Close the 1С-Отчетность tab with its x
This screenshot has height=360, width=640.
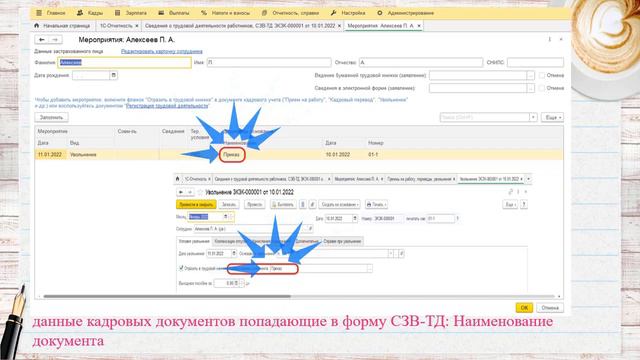click(137, 26)
